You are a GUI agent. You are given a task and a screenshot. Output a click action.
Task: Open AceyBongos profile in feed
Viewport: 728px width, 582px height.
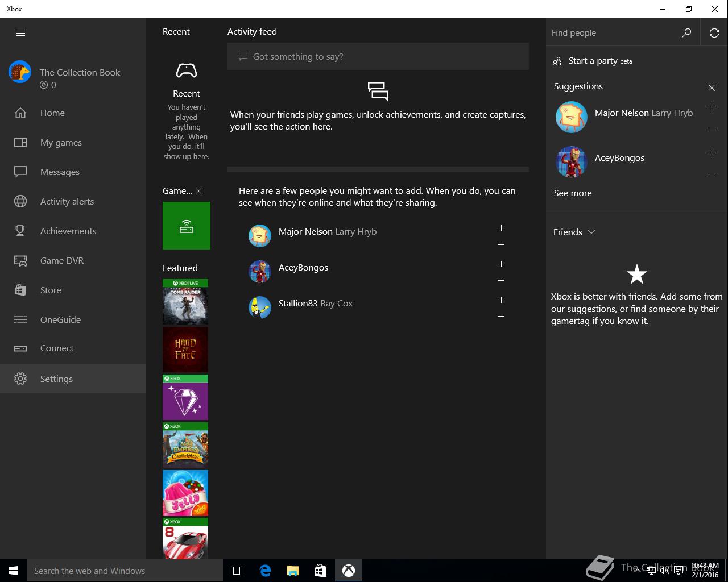click(x=303, y=268)
